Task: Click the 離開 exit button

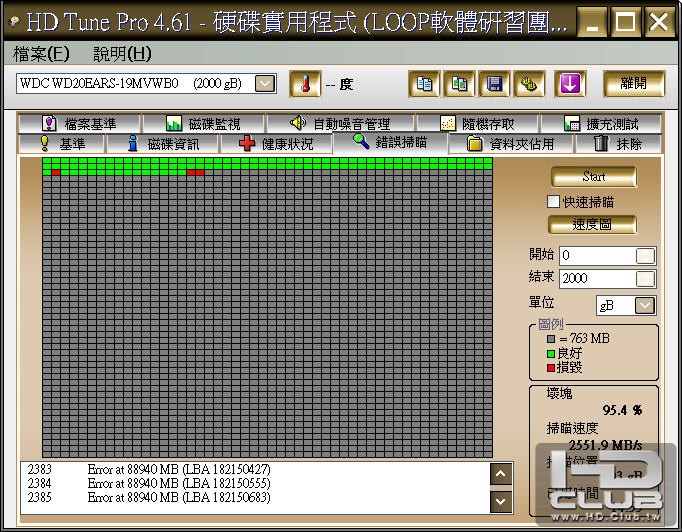Action: pyautogui.click(x=634, y=84)
